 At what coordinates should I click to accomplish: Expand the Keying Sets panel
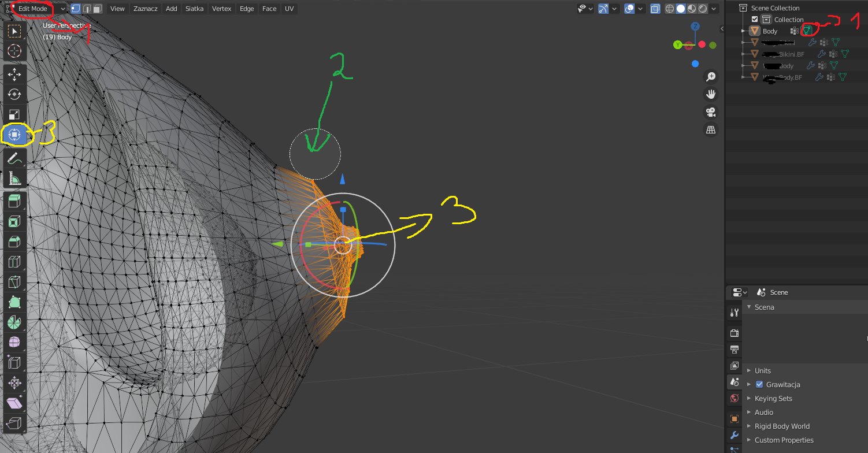pos(749,398)
